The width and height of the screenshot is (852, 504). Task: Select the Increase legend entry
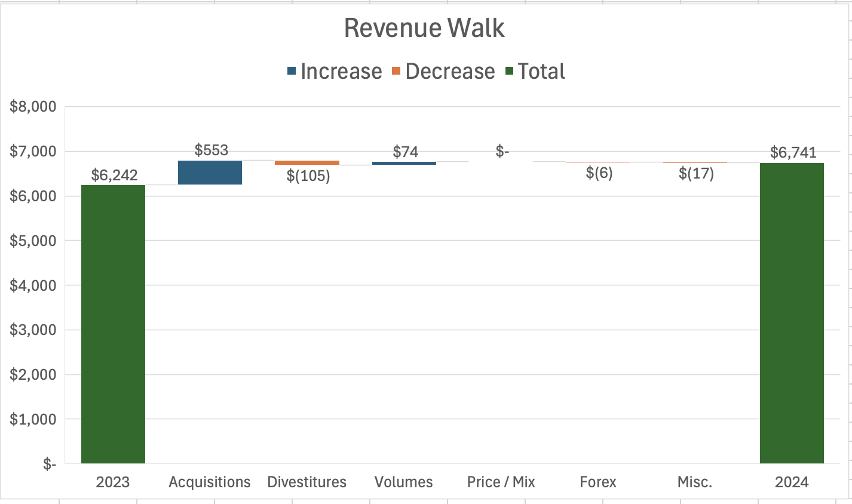tap(342, 71)
